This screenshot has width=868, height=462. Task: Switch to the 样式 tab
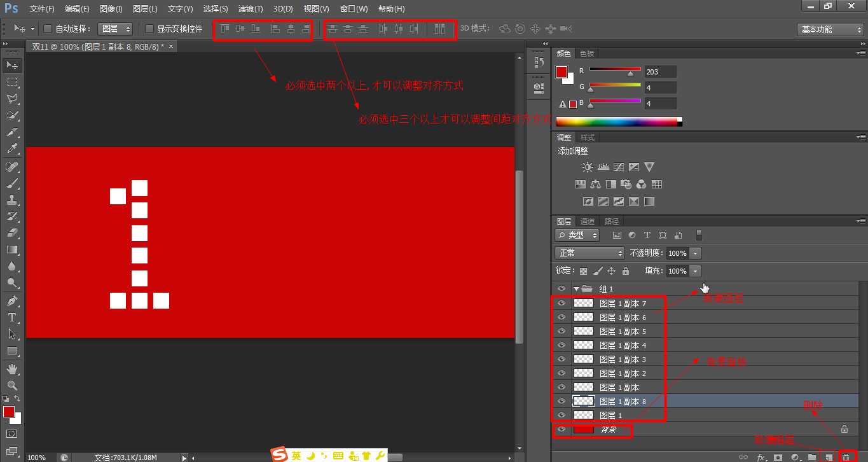pyautogui.click(x=588, y=137)
